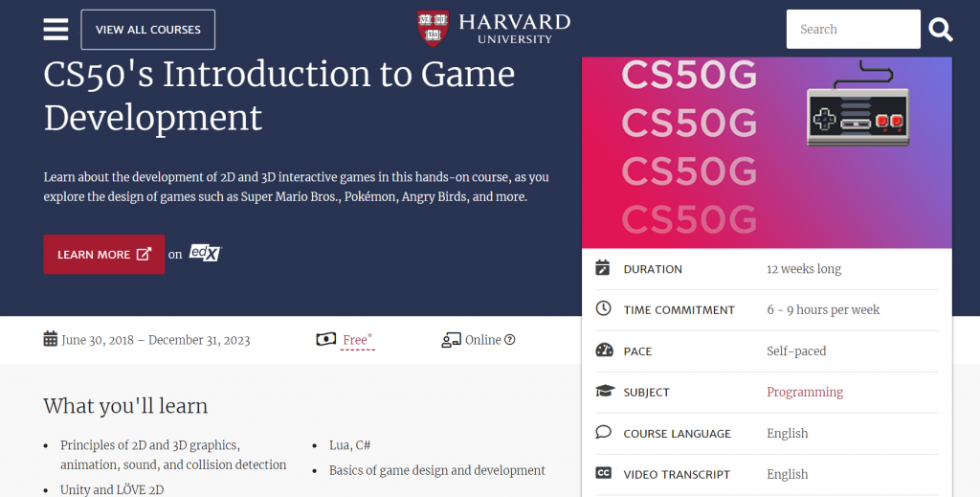980x497 pixels.
Task: Click the Subject graduation cap icon
Action: (603, 392)
